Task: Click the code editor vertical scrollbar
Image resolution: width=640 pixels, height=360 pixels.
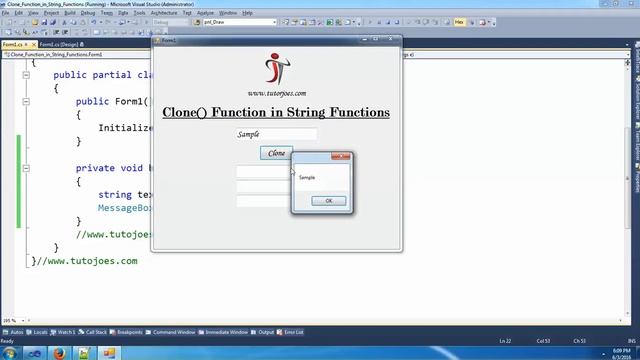Action: click(627, 178)
